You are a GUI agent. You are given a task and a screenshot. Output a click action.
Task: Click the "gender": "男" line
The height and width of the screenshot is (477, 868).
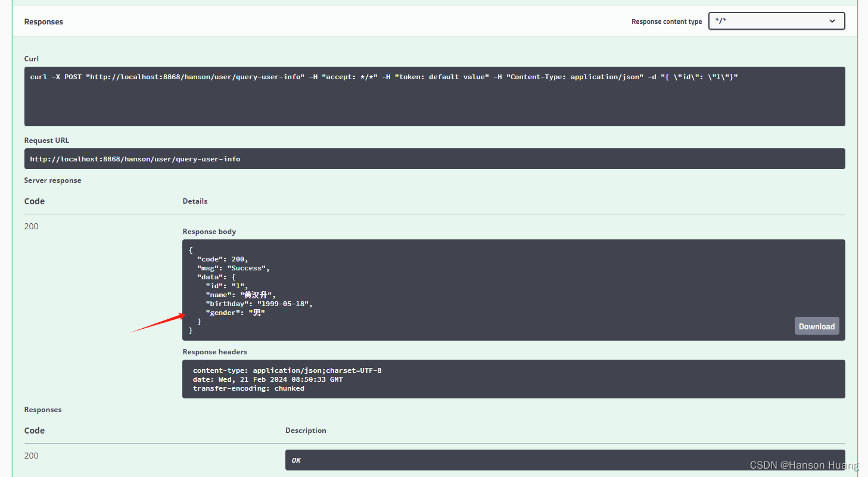pos(235,313)
